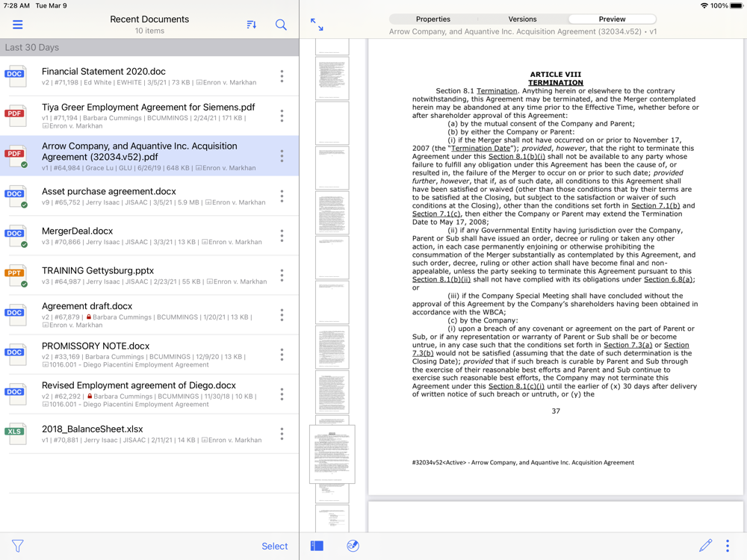Screen dimensions: 747x560
Task: Open Revised Employment agreement of Diego.docx
Action: (x=149, y=393)
